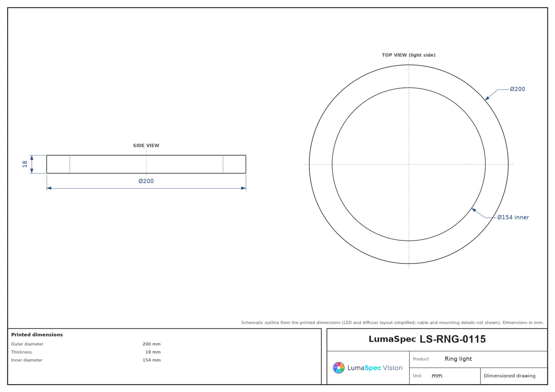The width and height of the screenshot is (555, 392).
Task: Click the 'mm' unit value
Action: (x=437, y=376)
